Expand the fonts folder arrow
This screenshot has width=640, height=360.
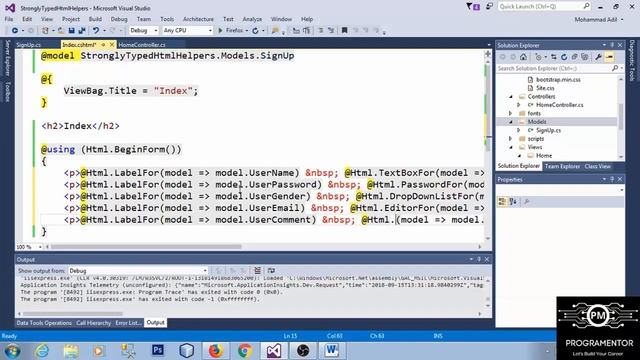(511, 113)
